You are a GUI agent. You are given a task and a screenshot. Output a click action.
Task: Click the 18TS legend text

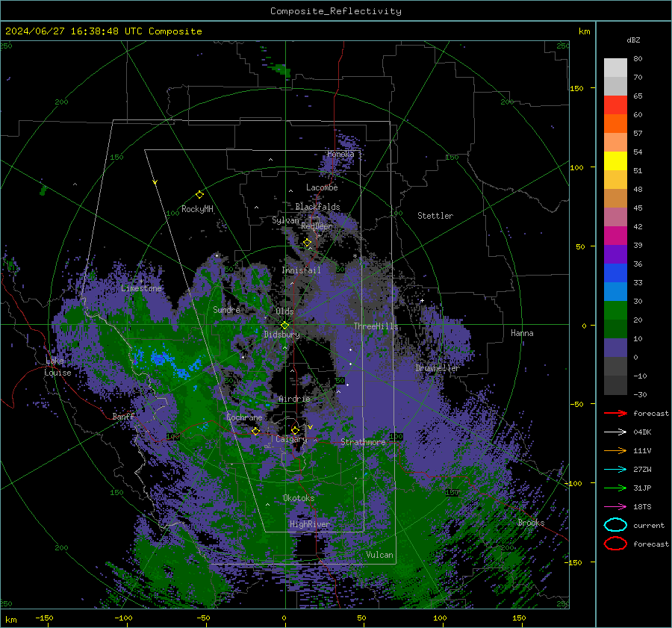tap(642, 507)
